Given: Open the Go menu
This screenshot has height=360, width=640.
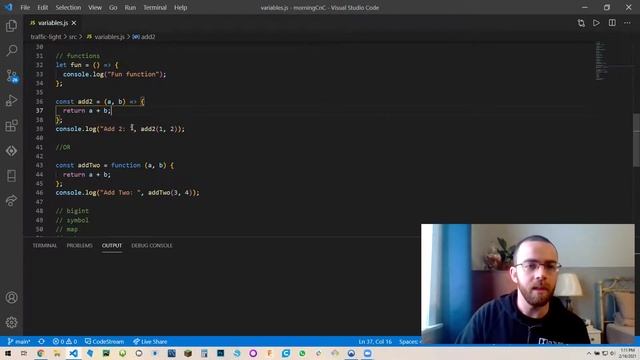Looking at the screenshot, I should [113, 7].
